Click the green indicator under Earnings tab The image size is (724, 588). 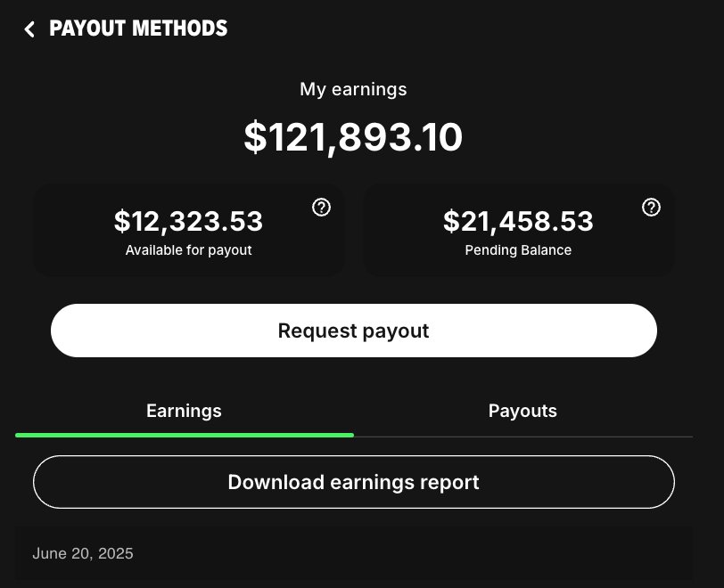click(184, 435)
